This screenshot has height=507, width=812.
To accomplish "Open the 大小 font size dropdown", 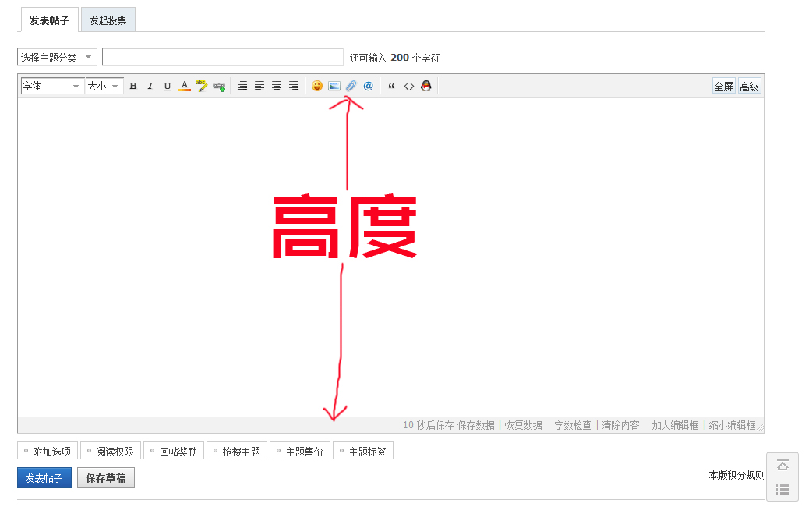I will (104, 86).
